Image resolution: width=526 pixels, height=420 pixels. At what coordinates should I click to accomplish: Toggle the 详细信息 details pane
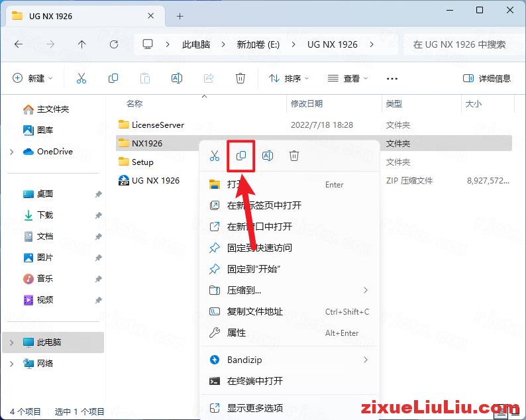(487, 78)
